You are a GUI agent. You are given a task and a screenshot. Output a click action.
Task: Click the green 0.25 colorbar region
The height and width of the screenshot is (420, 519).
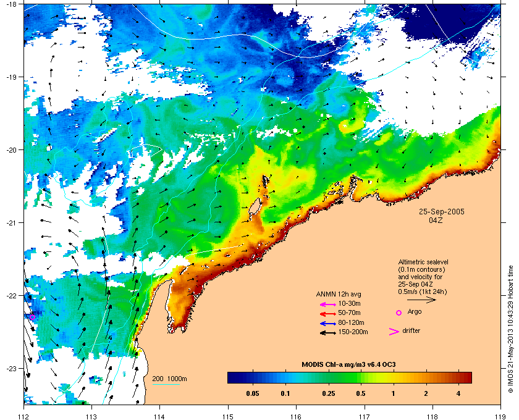coord(329,377)
